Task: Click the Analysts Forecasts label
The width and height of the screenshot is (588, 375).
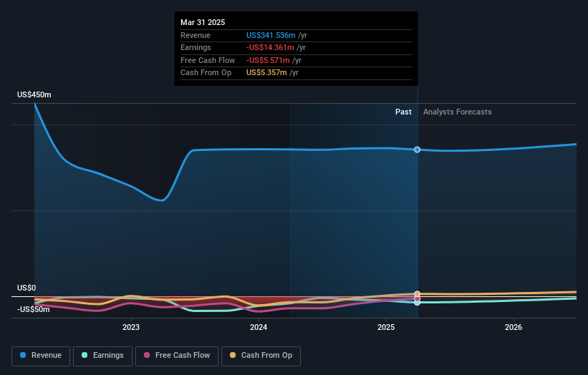Action: 458,112
